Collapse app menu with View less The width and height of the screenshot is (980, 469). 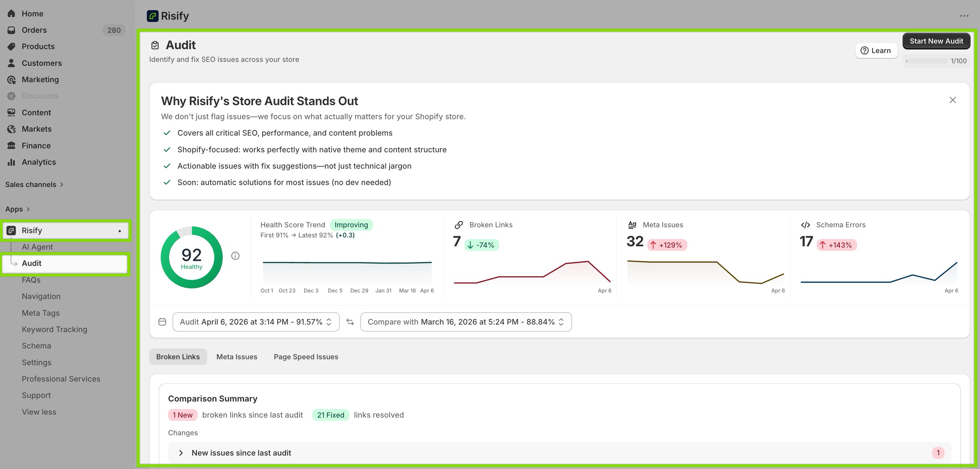pyautogui.click(x=39, y=412)
